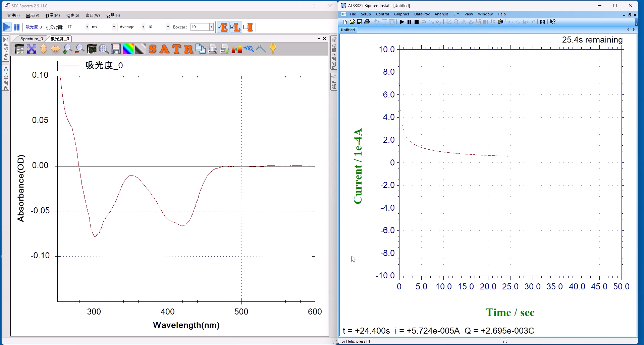644x345 pixels.
Task: Open 窗口(W) menu
Action: [x=93, y=15]
